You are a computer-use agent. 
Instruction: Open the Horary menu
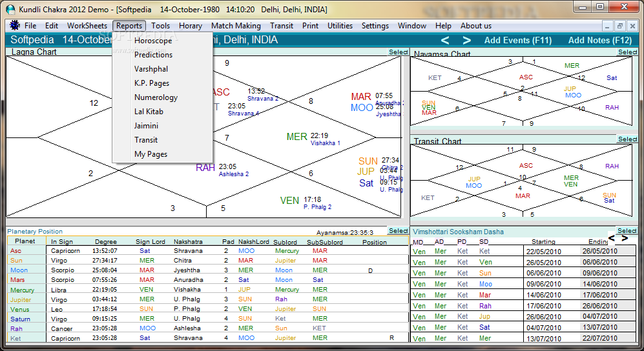pyautogui.click(x=190, y=25)
